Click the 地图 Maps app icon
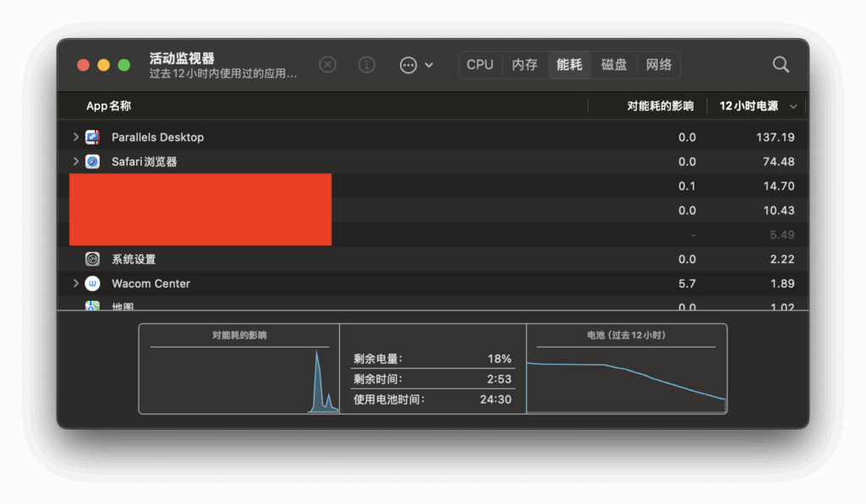The image size is (866, 504). click(x=93, y=306)
